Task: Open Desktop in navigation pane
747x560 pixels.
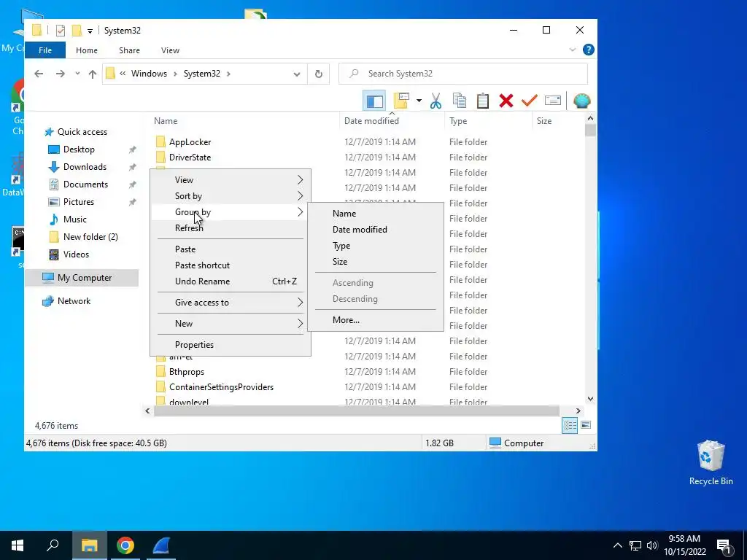Action: click(x=79, y=149)
